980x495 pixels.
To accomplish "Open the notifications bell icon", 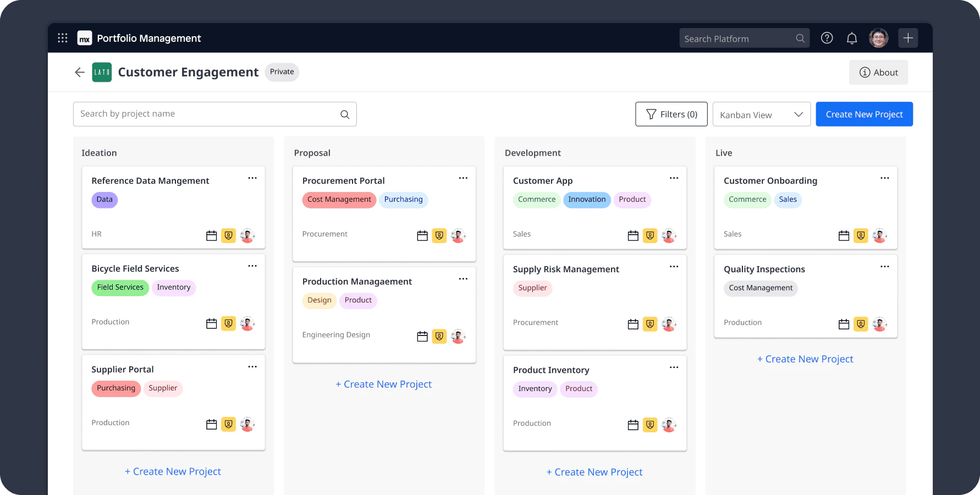I will pyautogui.click(x=852, y=38).
